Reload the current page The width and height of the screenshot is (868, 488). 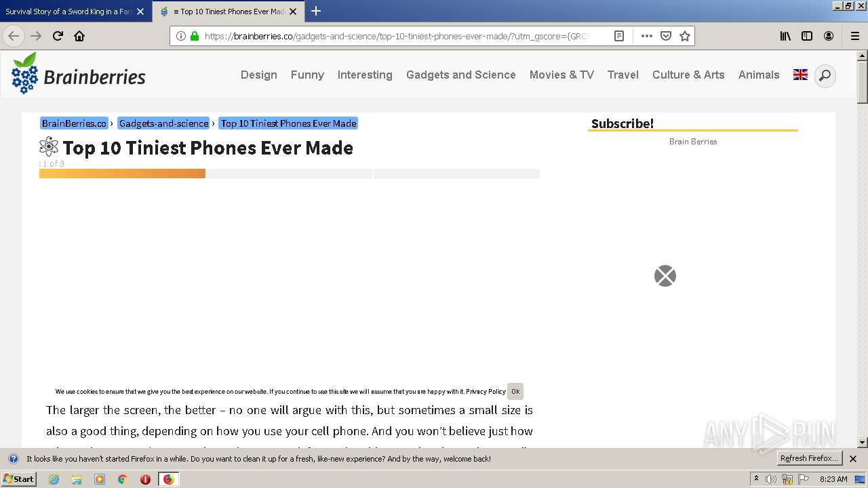pyautogui.click(x=58, y=36)
